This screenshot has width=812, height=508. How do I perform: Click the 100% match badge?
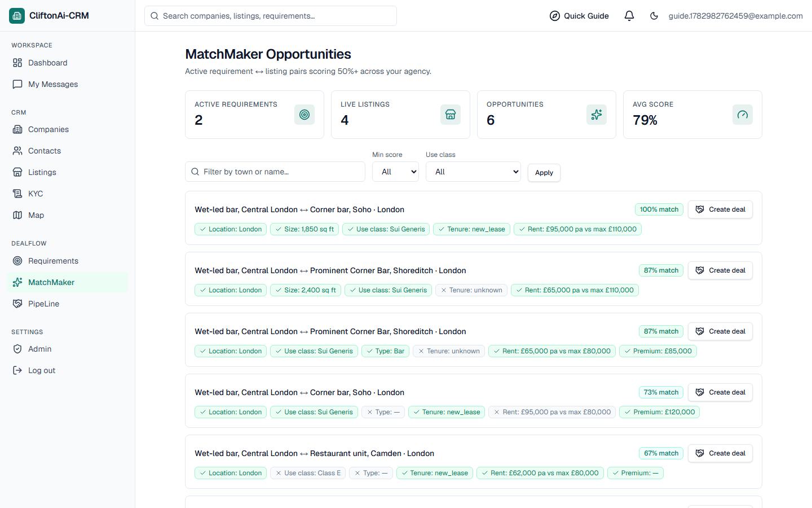tap(659, 209)
